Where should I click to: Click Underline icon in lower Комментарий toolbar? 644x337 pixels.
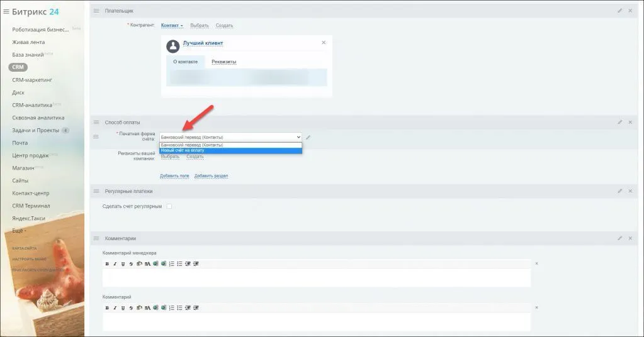(x=122, y=307)
